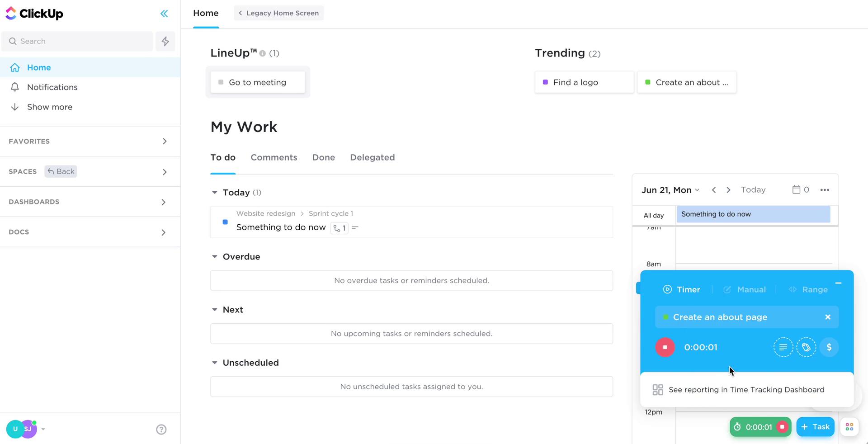Open user avatar account menu
The image size is (868, 444).
25,429
